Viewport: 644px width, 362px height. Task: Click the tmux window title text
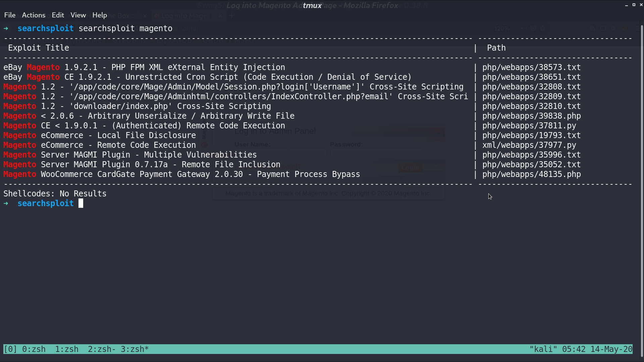[x=312, y=5]
